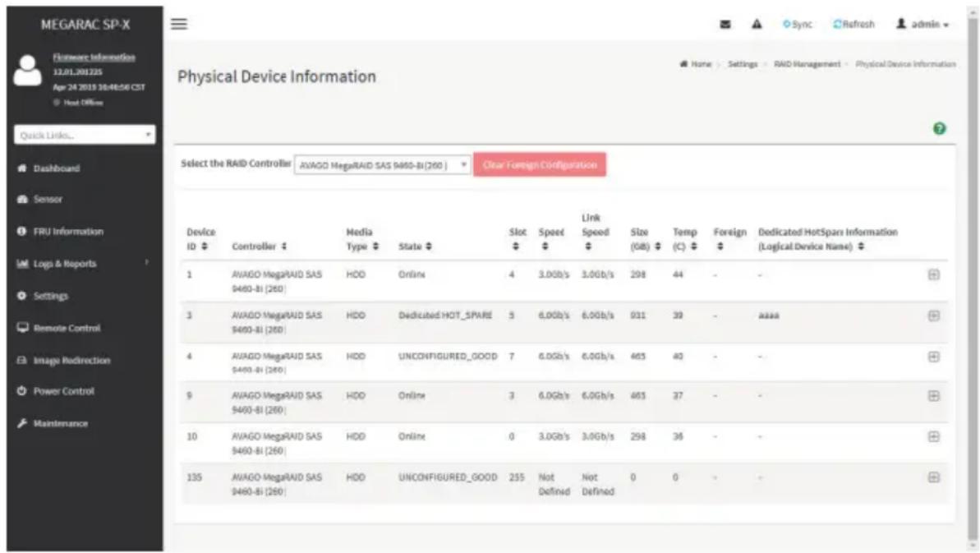The width and height of the screenshot is (980, 553).
Task: Click the Power Control power icon
Action: coord(22,391)
